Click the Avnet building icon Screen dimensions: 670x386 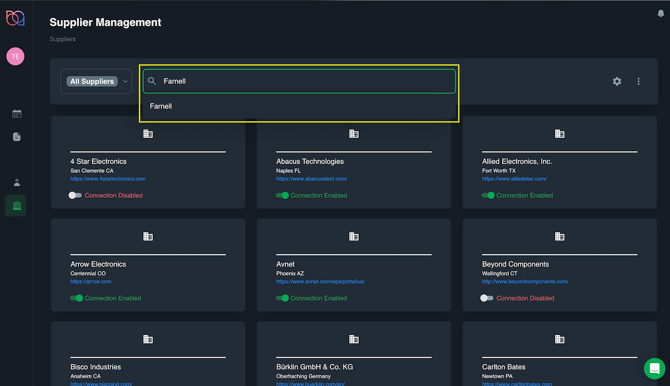[x=354, y=236]
